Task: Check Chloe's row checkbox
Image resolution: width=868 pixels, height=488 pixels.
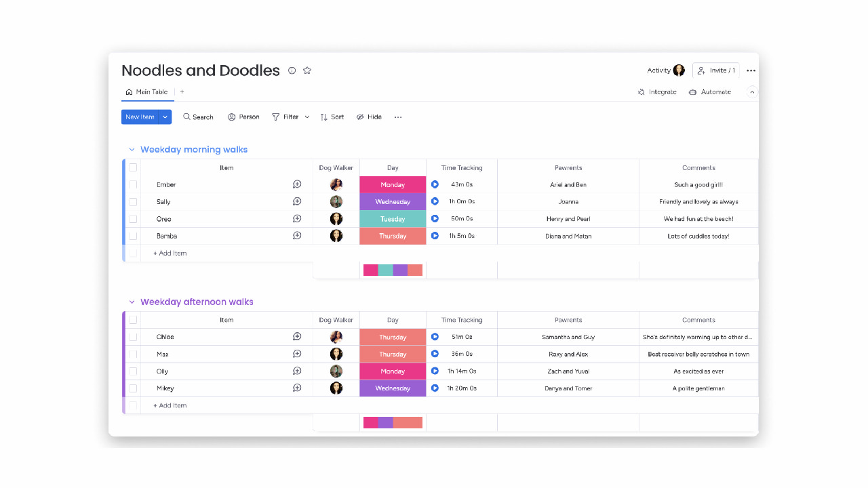Action: 133,336
